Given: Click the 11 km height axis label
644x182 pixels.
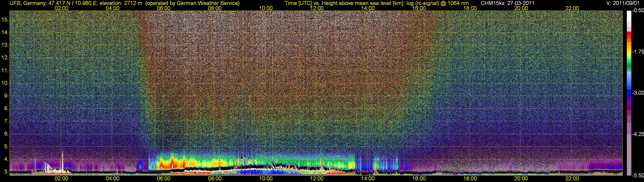Looking at the screenshot, I should point(5,71).
